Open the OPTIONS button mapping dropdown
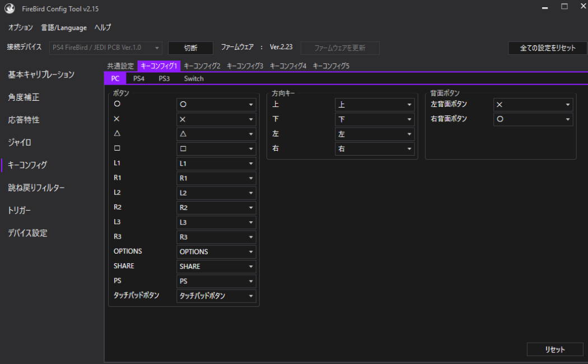This screenshot has height=364, width=588. pos(216,252)
